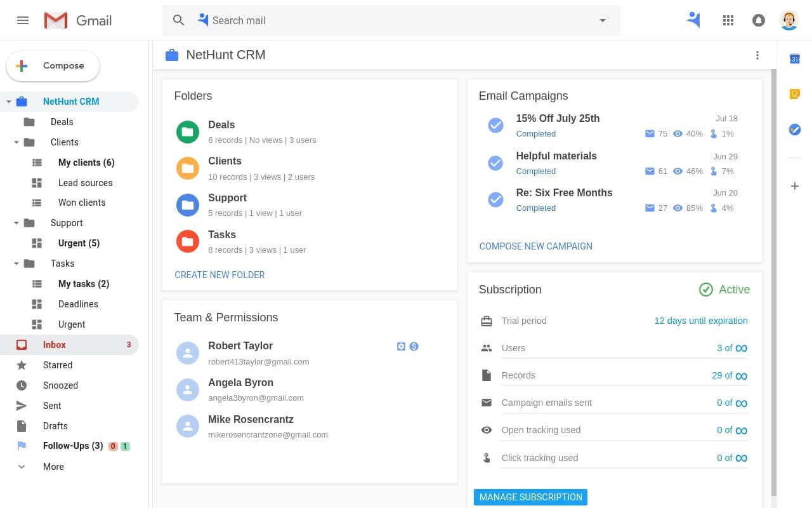Click the checkmark icon for Re: Six Free Months
812x508 pixels.
pos(495,200)
